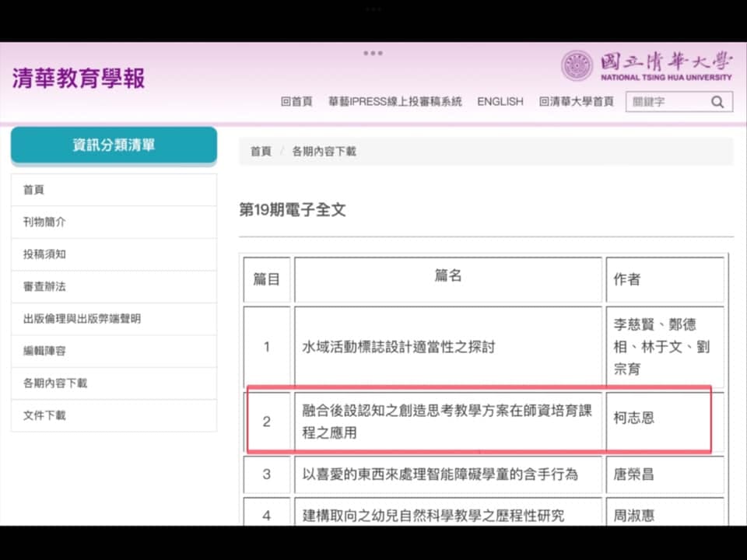Click the 第19期電子全文 heading
The image size is (747, 560).
tap(293, 209)
